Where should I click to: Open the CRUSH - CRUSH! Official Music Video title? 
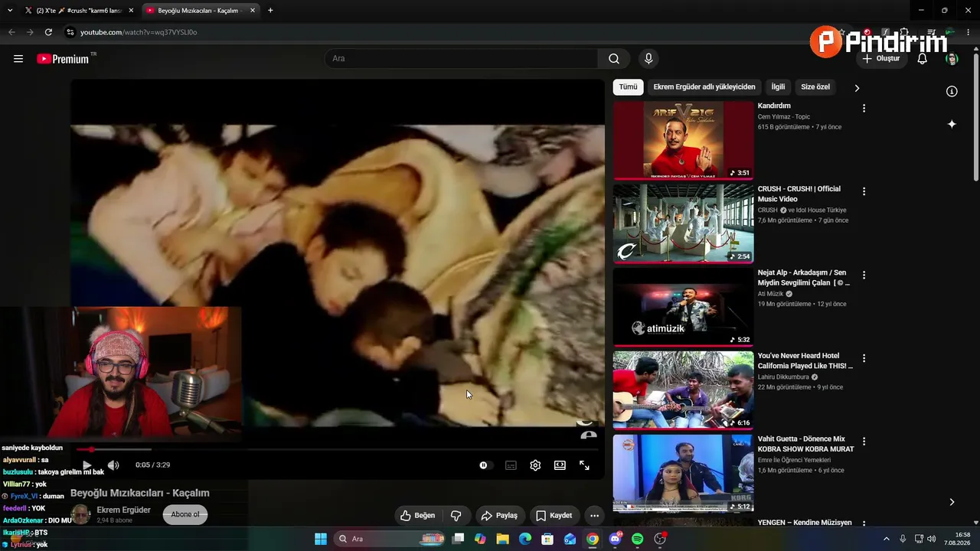[x=799, y=194]
